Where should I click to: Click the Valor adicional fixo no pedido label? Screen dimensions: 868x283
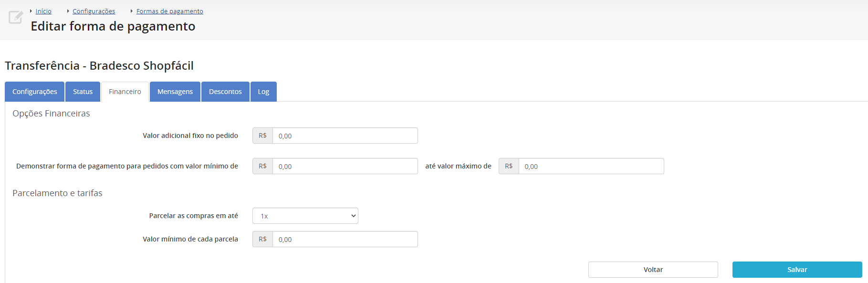click(x=190, y=136)
